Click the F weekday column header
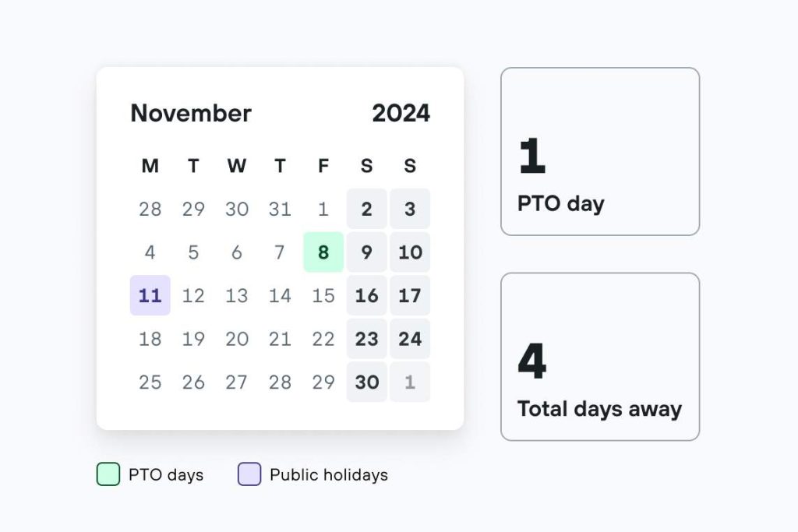This screenshot has width=798, height=532. [323, 166]
